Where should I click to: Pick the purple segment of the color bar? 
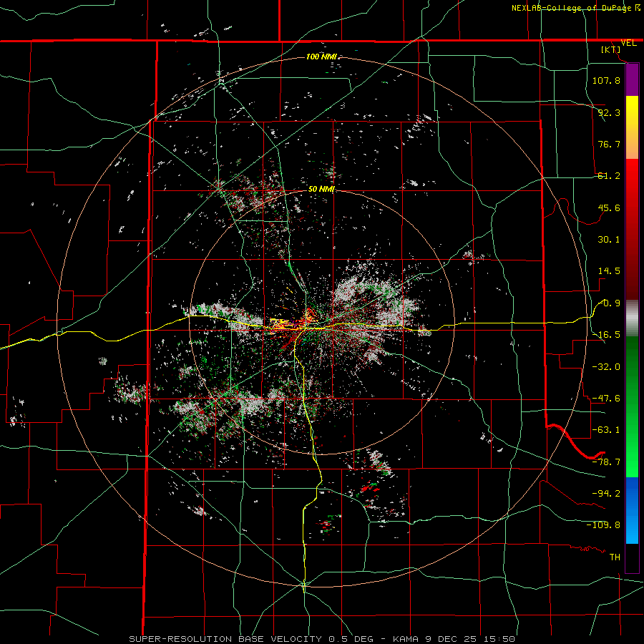click(632, 79)
